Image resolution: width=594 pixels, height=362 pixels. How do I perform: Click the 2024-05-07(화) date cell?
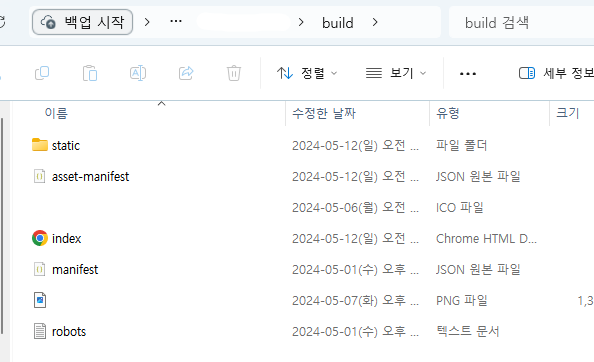[355, 301]
